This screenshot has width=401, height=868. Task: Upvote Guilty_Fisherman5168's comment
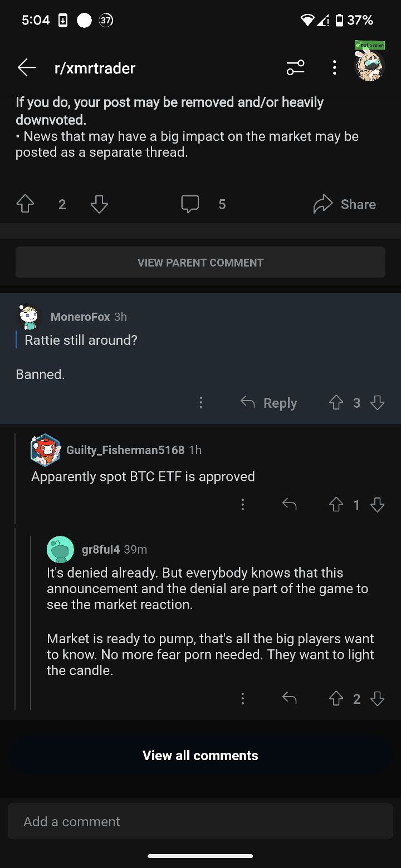[336, 505]
